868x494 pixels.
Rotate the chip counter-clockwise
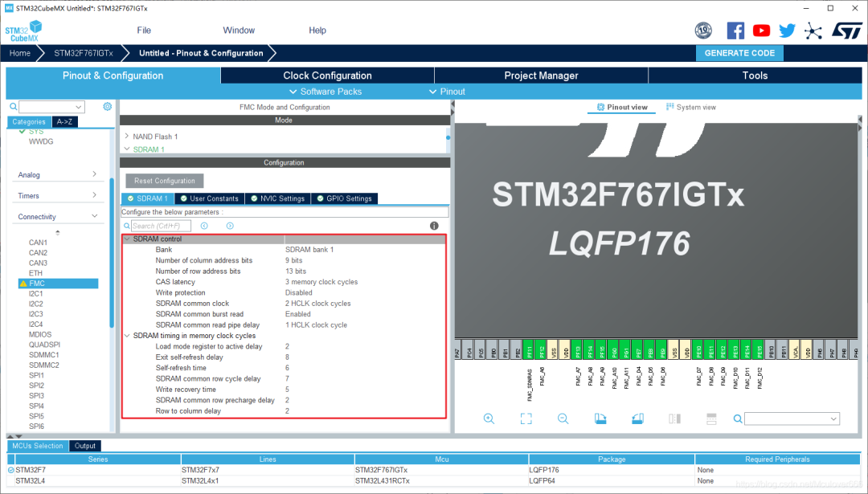(637, 418)
